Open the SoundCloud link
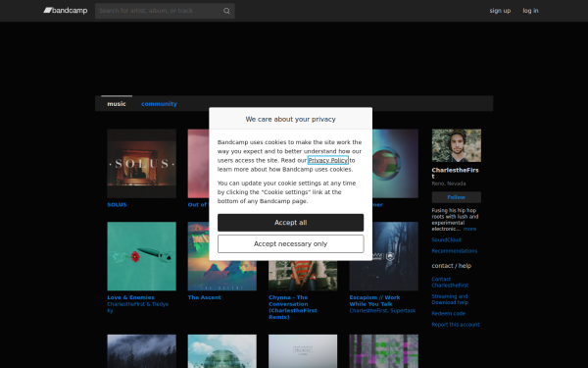The image size is (588, 368). [x=446, y=239]
